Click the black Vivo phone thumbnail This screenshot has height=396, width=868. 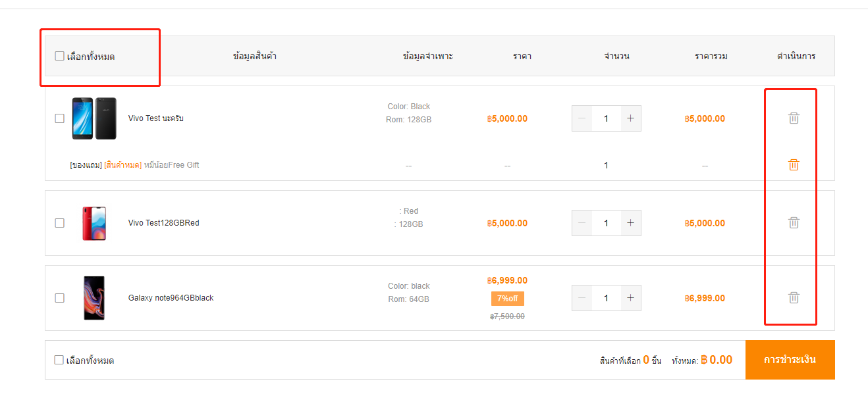pyautogui.click(x=94, y=118)
